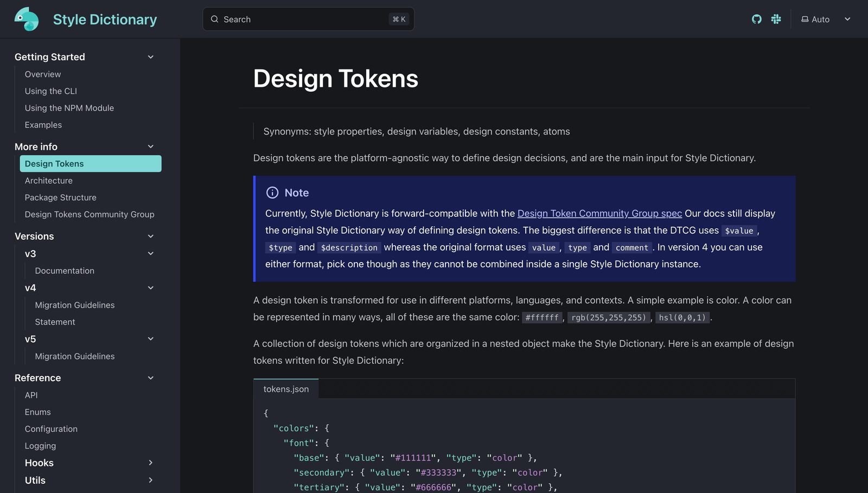Open the Design Token Community Group spec link
Screen dimensions: 868x493
599,213
